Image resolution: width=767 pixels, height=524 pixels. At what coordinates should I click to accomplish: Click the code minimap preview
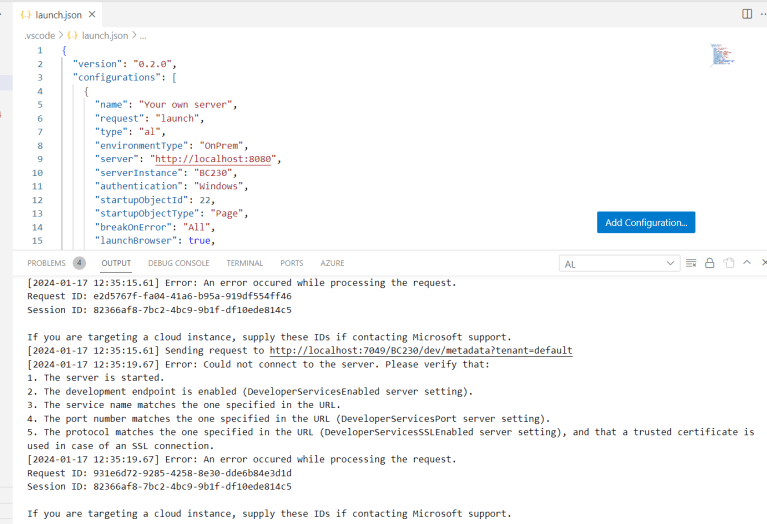click(x=722, y=55)
